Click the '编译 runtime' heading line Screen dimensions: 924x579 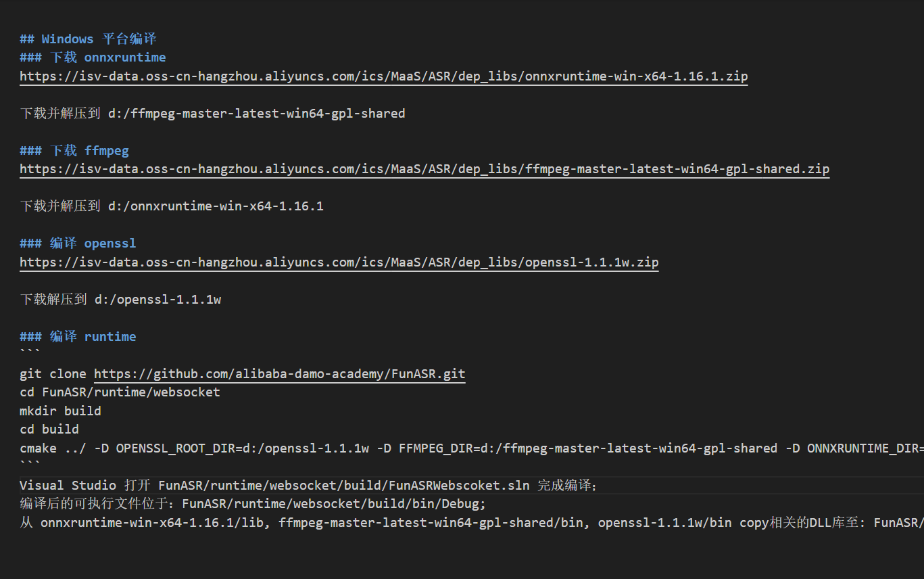(78, 337)
